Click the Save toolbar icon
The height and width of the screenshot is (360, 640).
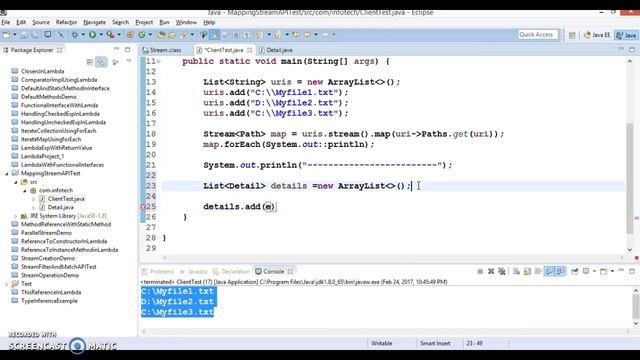pyautogui.click(x=24, y=35)
